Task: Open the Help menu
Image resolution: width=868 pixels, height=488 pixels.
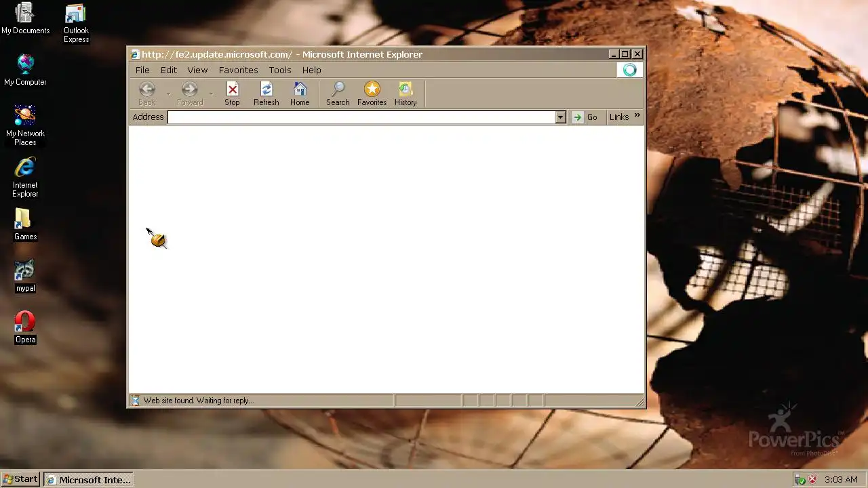Action: point(312,70)
